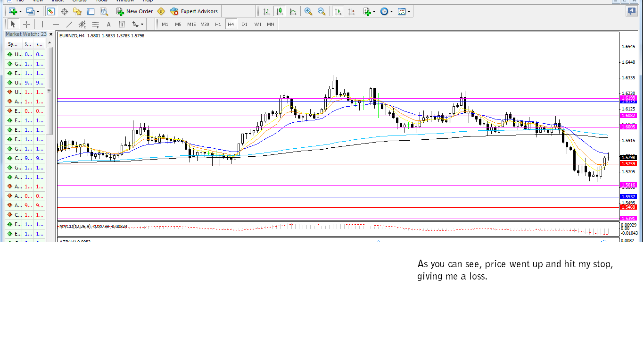Select the cursor arrow tool

[x=13, y=24]
